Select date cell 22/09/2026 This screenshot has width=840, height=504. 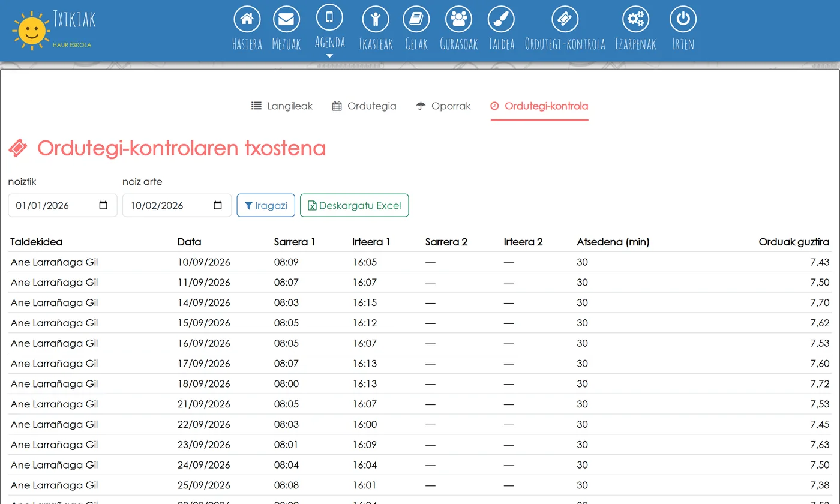(204, 424)
